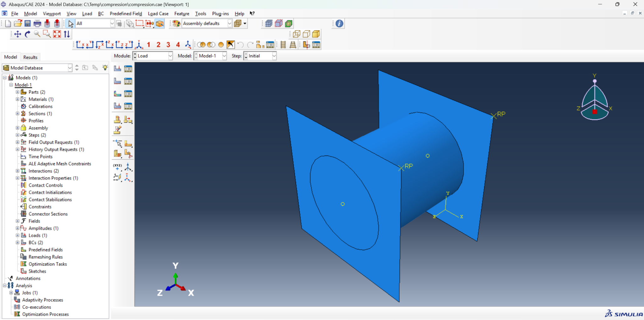
Task: Expand the Steps (2) tree node
Action: pyautogui.click(x=18, y=135)
